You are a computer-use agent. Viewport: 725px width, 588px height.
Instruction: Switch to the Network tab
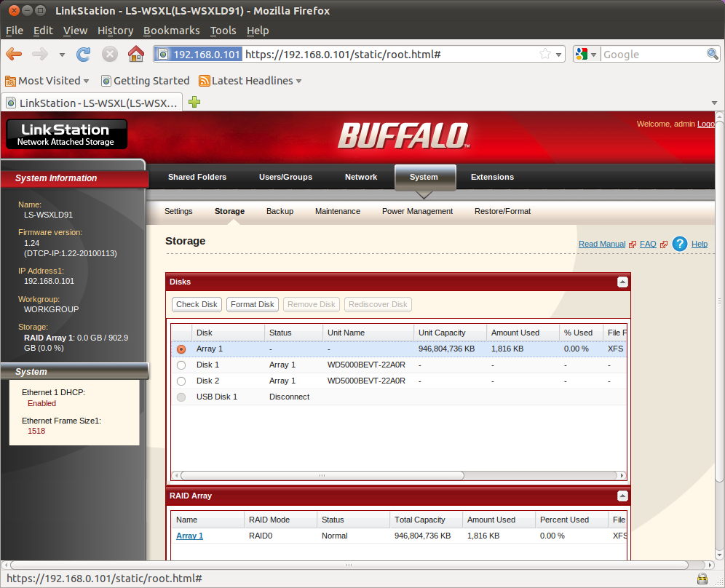[x=360, y=177]
